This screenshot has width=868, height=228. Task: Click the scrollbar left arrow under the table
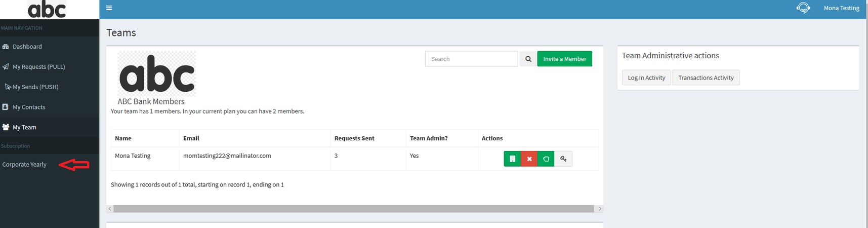(x=110, y=209)
